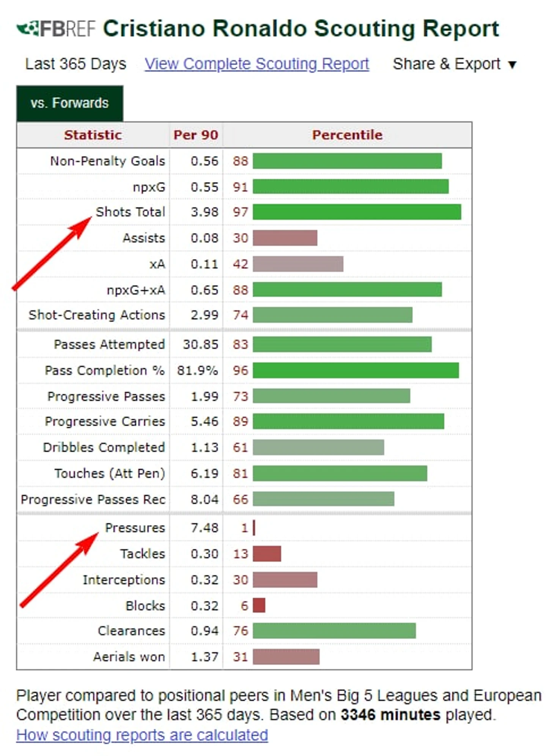Click the Statistic column header

tap(93, 135)
